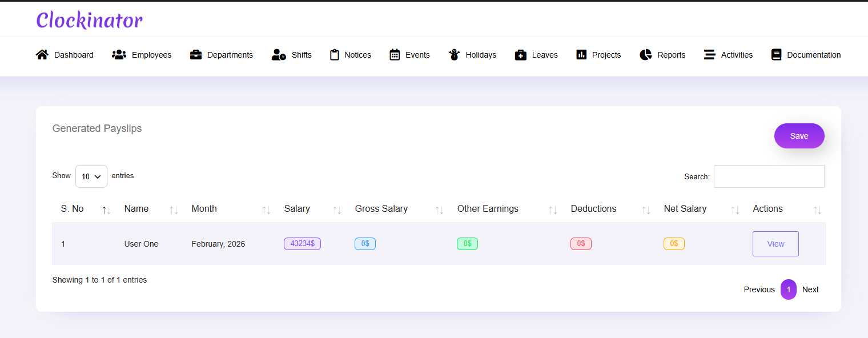
Task: Open the Shifts menu label
Action: tap(302, 55)
